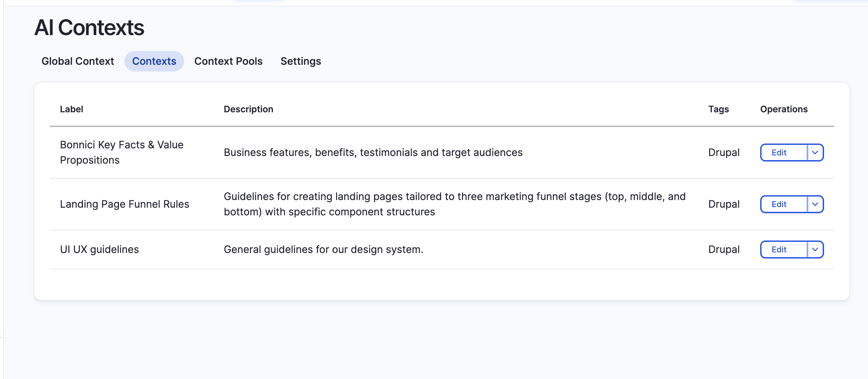Image resolution: width=868 pixels, height=379 pixels.
Task: Select the Contexts tab
Action: [154, 61]
